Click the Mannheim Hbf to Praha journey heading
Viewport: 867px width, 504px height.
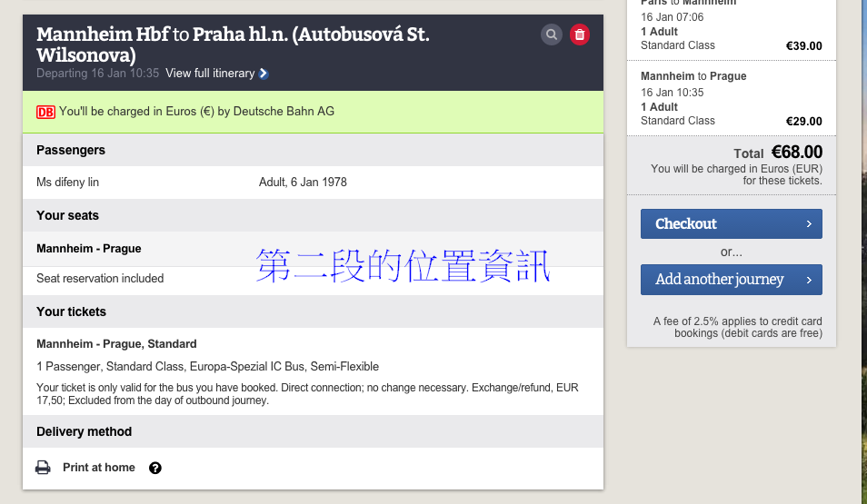(233, 44)
